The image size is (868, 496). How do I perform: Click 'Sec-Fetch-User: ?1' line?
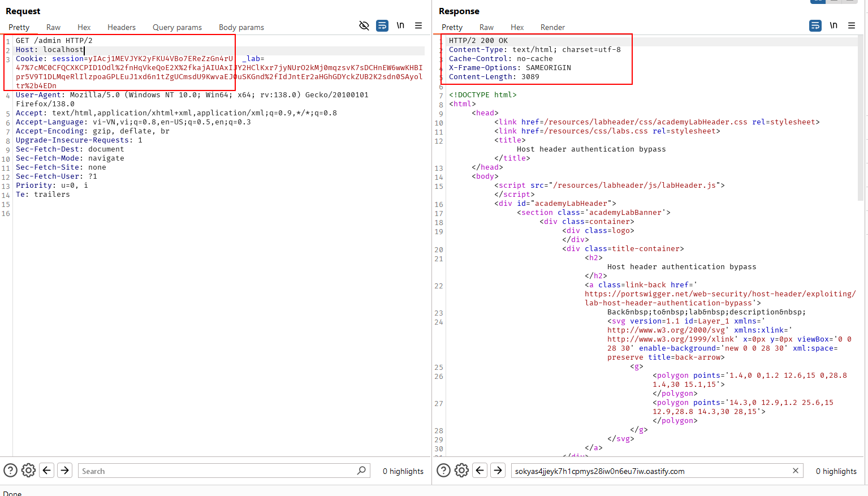(x=57, y=176)
